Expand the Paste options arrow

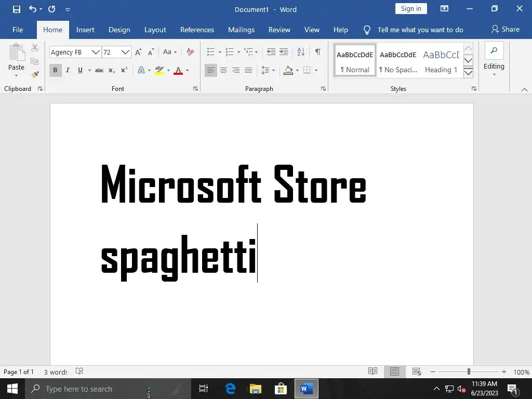point(16,75)
